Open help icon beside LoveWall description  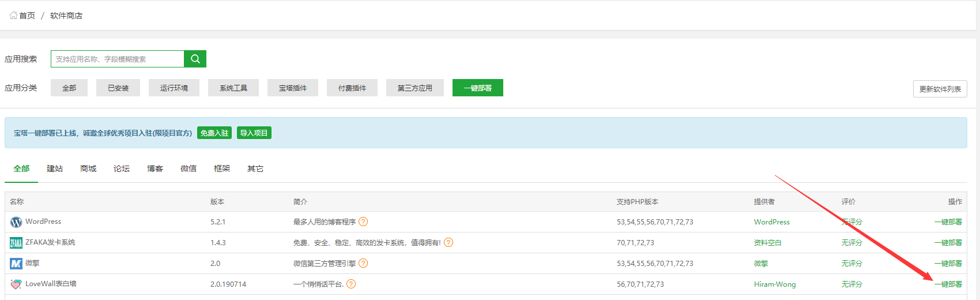(x=351, y=284)
